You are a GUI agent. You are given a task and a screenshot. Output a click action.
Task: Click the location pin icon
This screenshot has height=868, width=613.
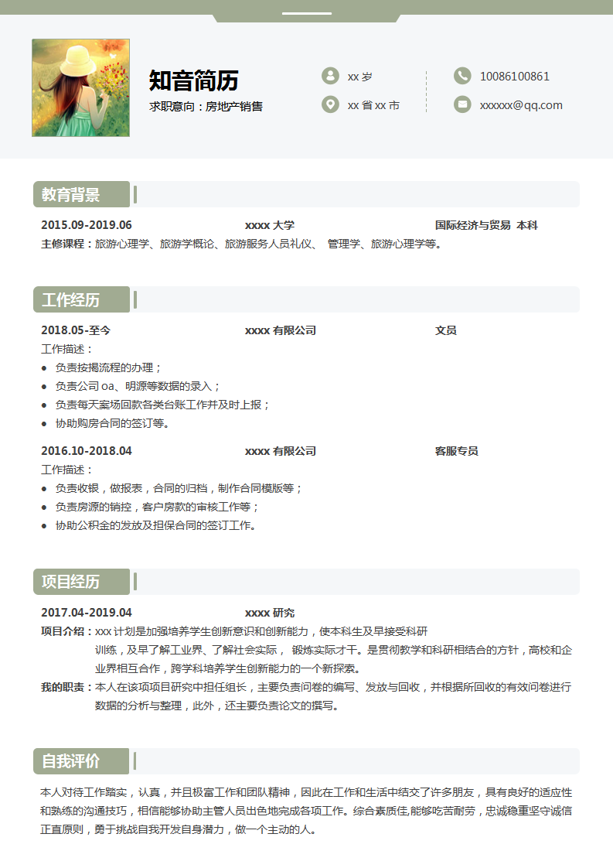(330, 104)
